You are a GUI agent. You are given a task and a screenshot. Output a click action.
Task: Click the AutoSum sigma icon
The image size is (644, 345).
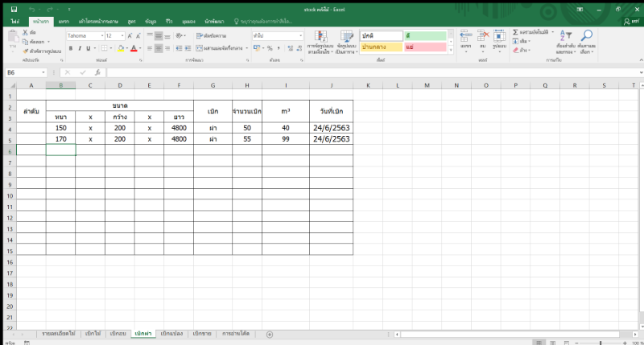click(x=516, y=32)
